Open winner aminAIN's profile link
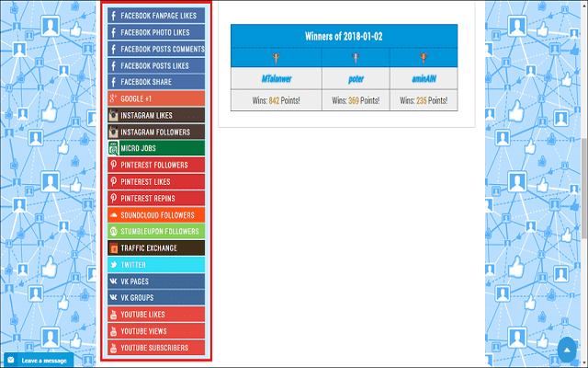 tap(423, 80)
